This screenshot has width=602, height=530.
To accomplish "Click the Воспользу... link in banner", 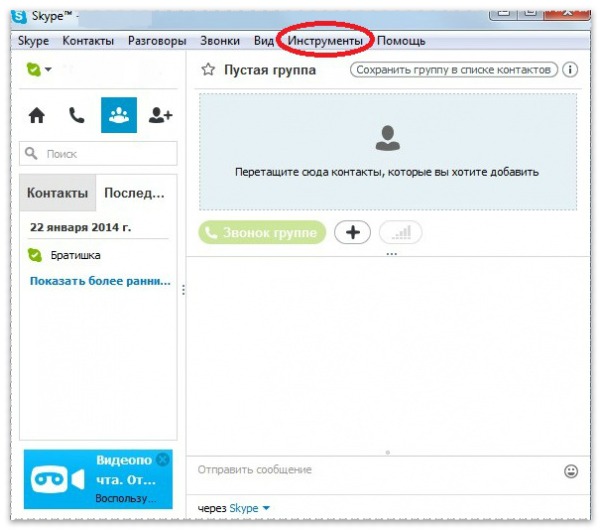I will point(126,499).
